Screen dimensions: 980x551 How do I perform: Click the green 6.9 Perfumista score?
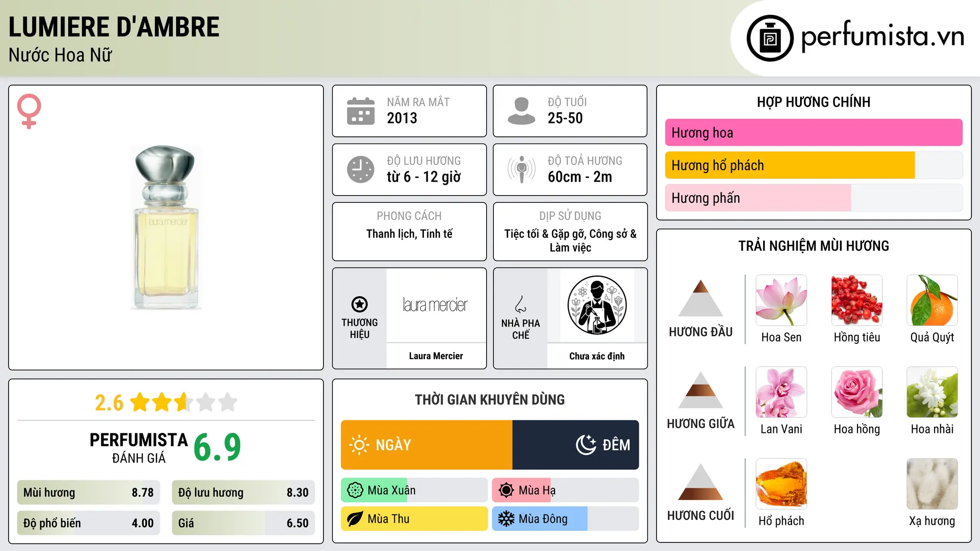pos(217,447)
